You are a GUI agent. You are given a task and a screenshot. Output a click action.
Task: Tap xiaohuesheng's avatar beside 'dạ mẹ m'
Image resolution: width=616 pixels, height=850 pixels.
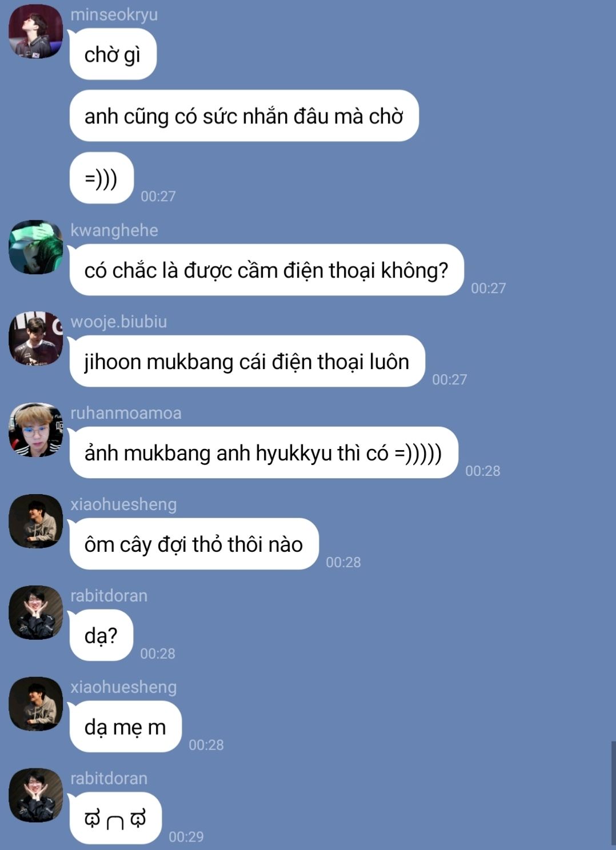(35, 704)
